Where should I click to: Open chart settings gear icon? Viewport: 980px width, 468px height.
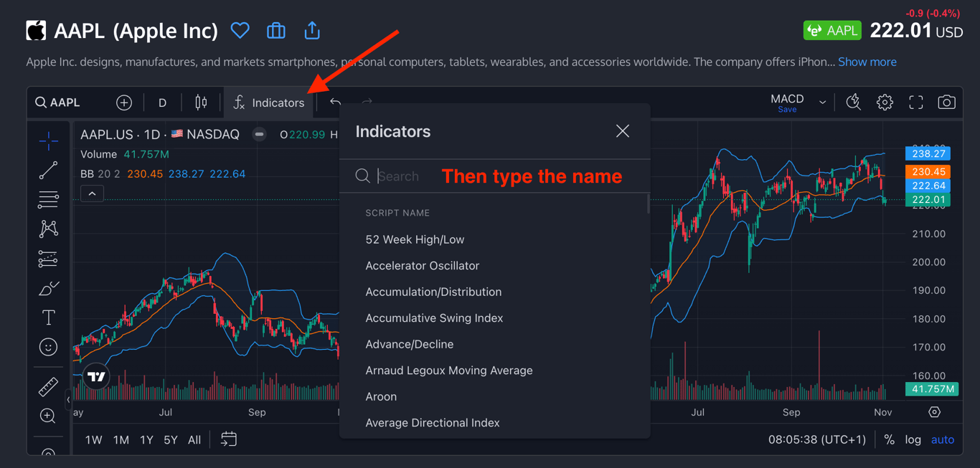(885, 102)
